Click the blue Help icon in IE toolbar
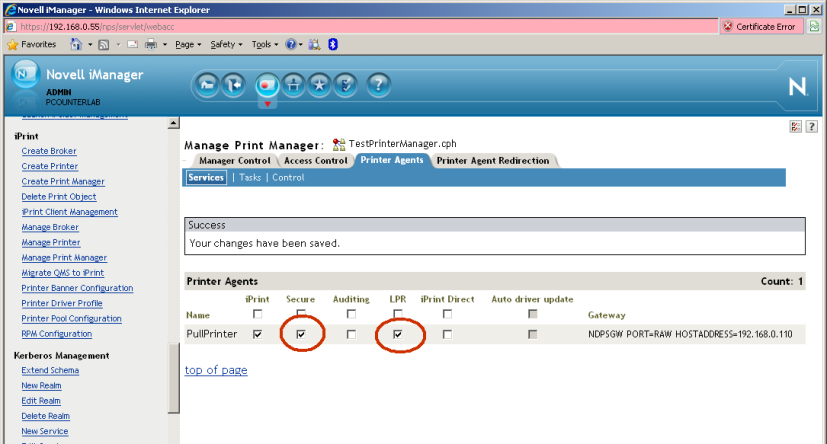 (x=291, y=44)
